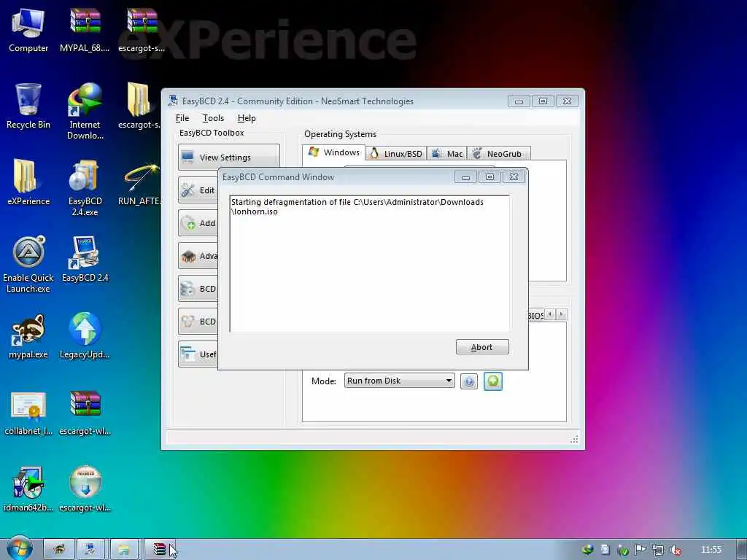The image size is (747, 560).
Task: Click the Usef... toolbox button
Action: pyautogui.click(x=198, y=354)
